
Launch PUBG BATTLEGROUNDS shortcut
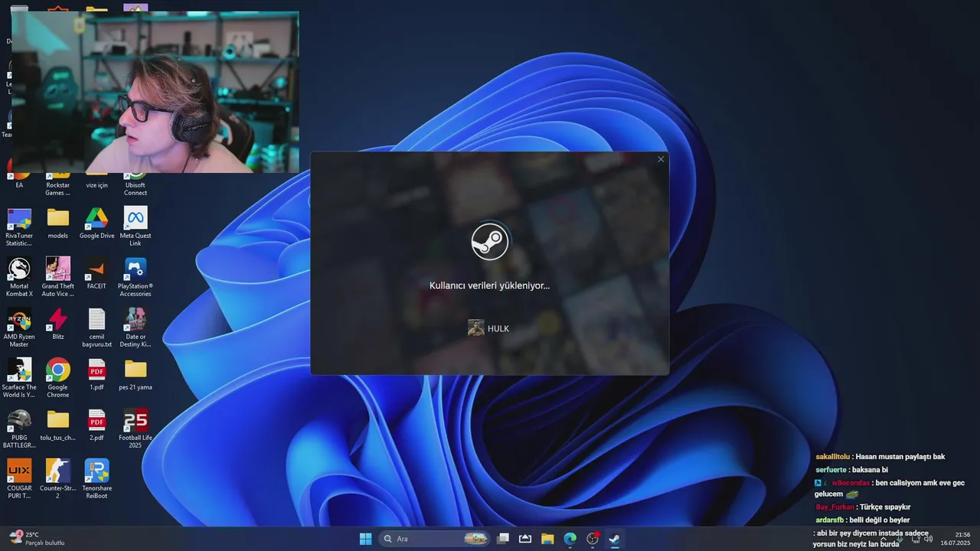(19, 429)
